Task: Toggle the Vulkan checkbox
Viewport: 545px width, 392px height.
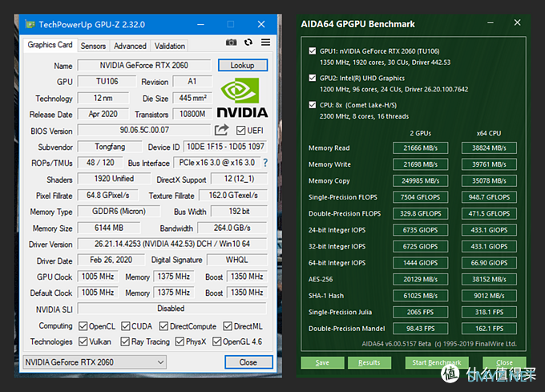Action: tap(83, 341)
